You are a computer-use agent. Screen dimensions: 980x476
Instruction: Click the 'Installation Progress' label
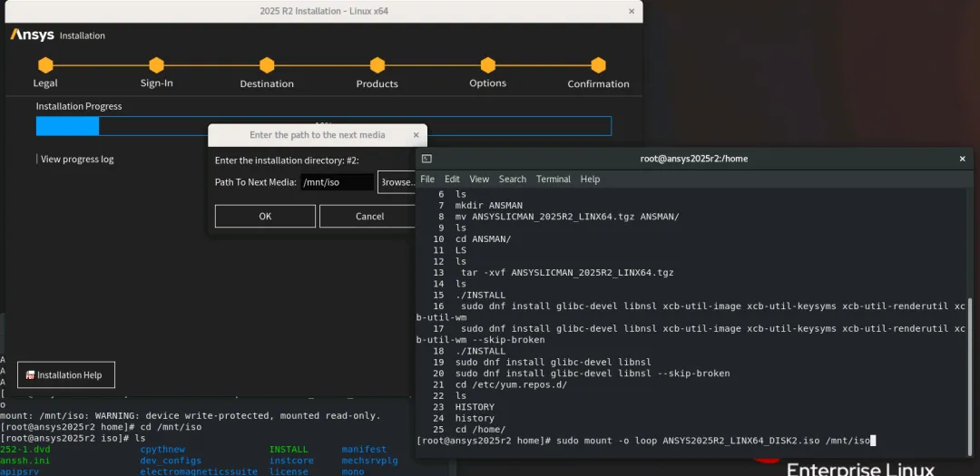coord(79,106)
